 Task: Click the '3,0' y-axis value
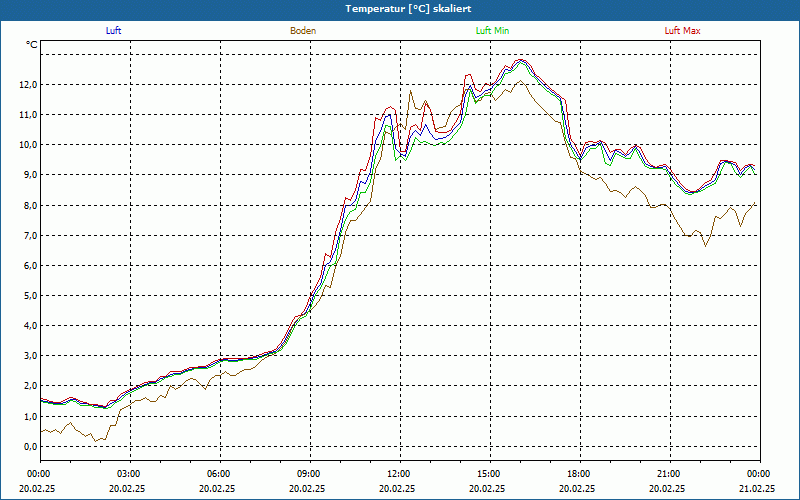coord(30,356)
